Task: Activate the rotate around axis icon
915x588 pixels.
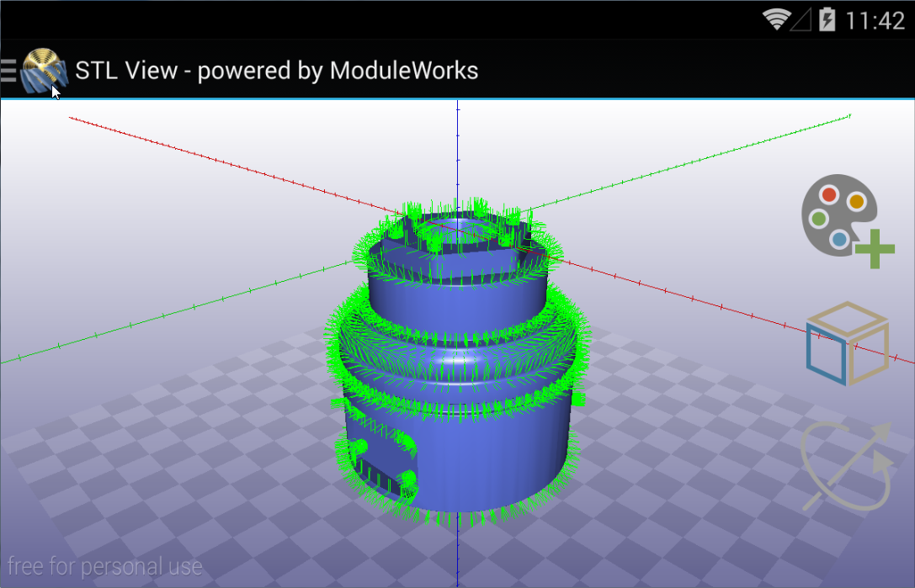Action: [x=847, y=467]
